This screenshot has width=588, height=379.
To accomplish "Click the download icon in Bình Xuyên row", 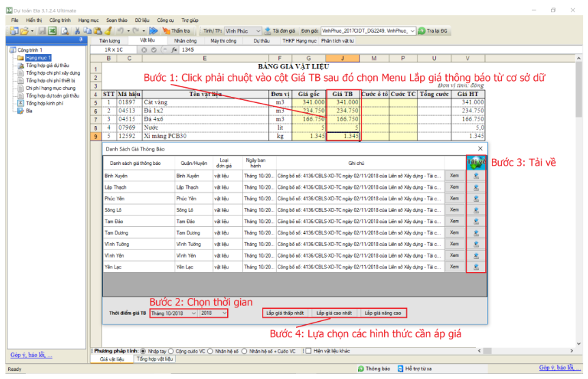I will tap(476, 175).
